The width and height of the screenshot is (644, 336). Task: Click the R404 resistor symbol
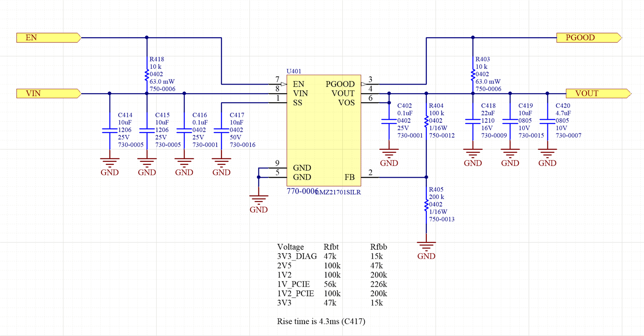(426, 121)
